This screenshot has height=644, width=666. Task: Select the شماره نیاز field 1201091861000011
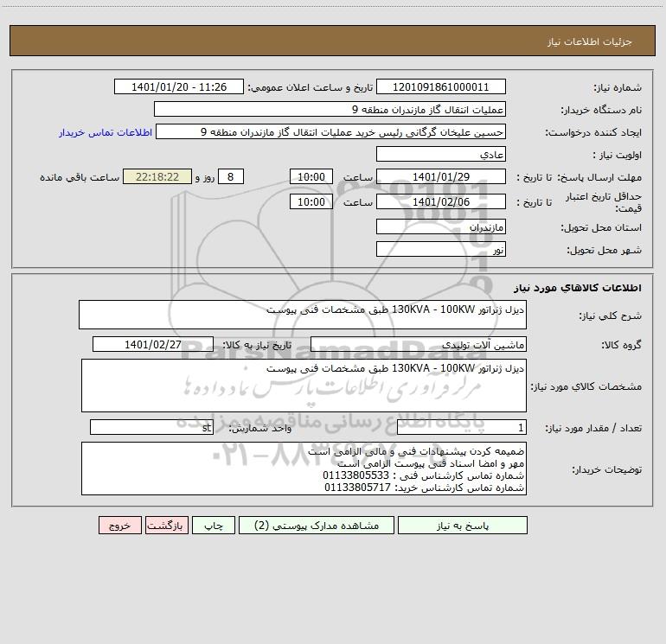[x=441, y=86]
